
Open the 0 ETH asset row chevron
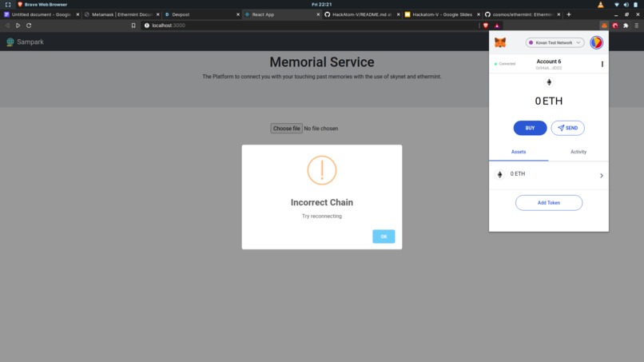click(x=602, y=176)
